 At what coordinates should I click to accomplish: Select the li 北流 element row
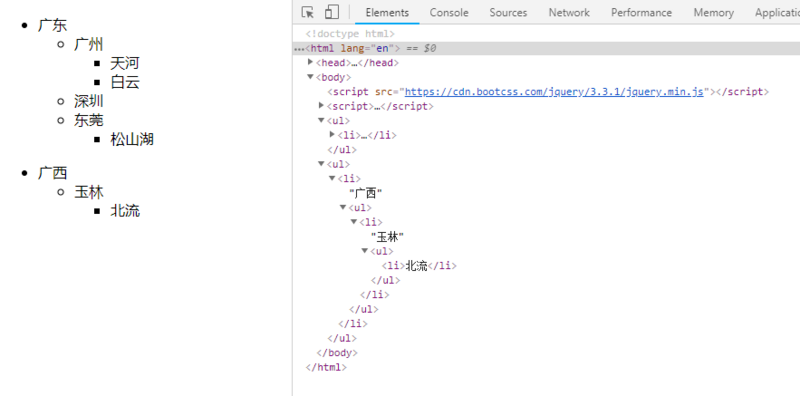pyautogui.click(x=419, y=266)
